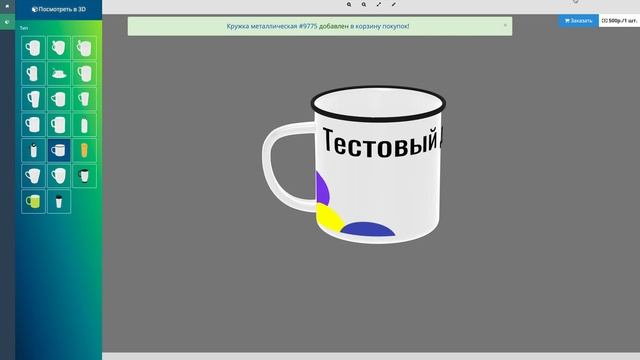Choose the orange tumbler type
This screenshot has height=360, width=640.
tap(84, 150)
